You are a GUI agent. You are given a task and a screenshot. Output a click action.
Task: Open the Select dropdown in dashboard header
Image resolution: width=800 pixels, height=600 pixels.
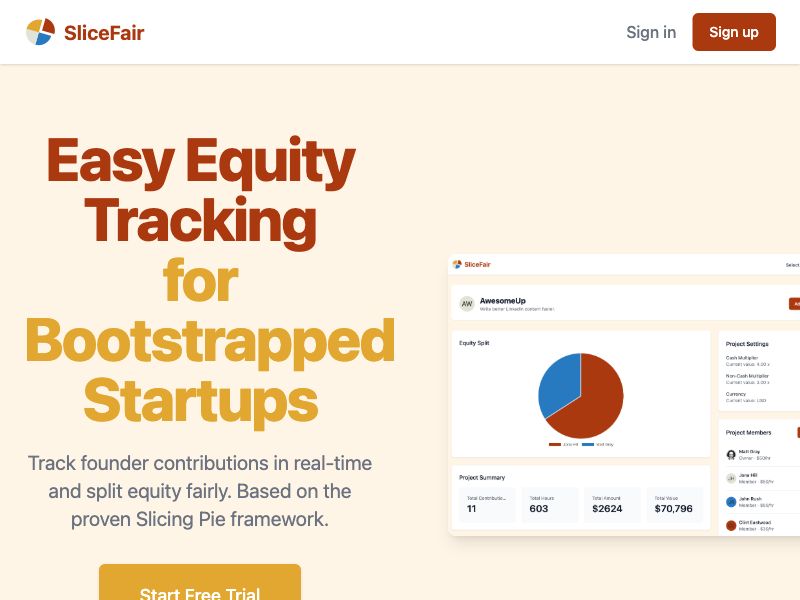792,265
